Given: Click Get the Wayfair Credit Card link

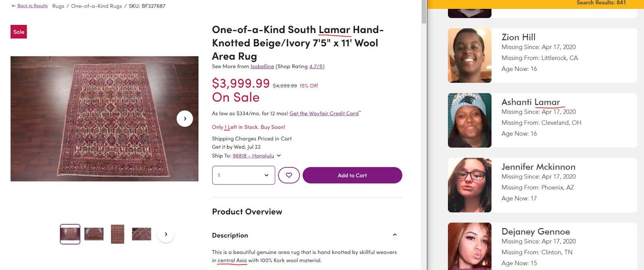Looking at the screenshot, I should tap(324, 114).
